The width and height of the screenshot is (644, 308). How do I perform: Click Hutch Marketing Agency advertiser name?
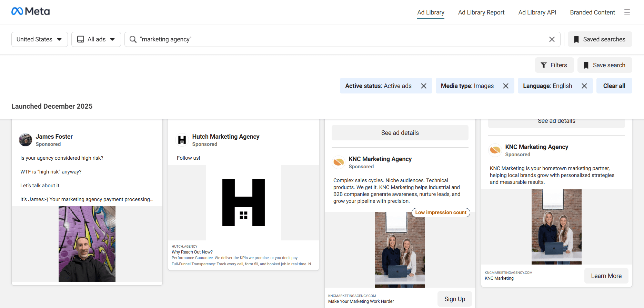tap(226, 137)
